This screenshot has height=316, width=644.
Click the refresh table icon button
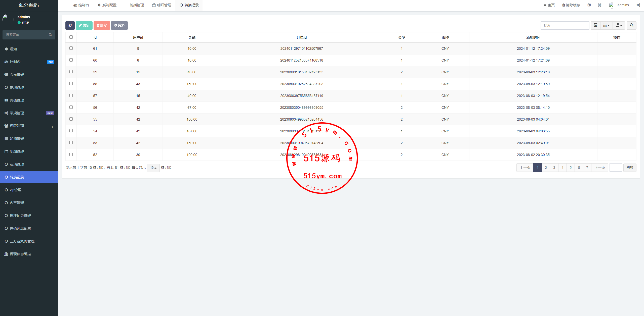point(70,25)
